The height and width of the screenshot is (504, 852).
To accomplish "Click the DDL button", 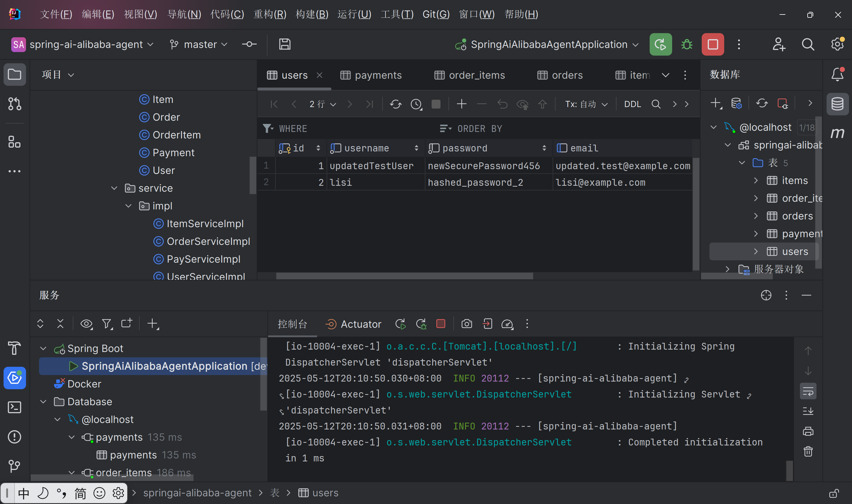I will (x=632, y=104).
